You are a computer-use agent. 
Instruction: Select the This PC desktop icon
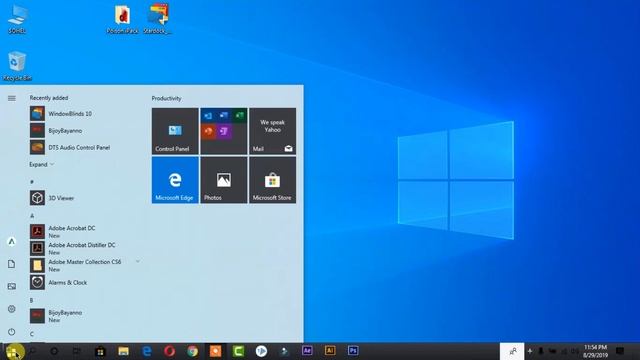point(17,19)
